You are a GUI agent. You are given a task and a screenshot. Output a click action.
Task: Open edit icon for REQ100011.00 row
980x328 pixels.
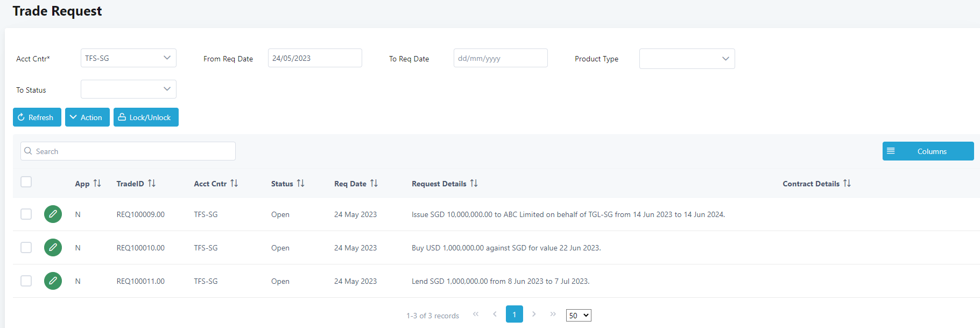(53, 281)
